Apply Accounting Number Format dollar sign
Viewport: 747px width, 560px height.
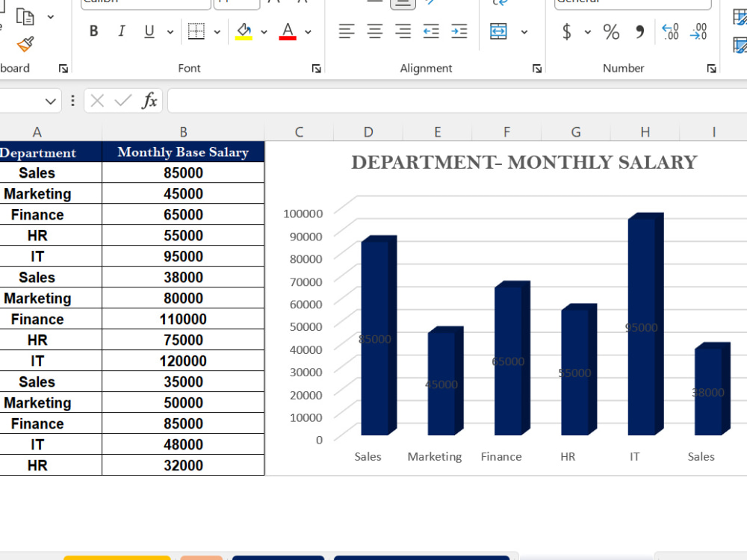tap(566, 31)
